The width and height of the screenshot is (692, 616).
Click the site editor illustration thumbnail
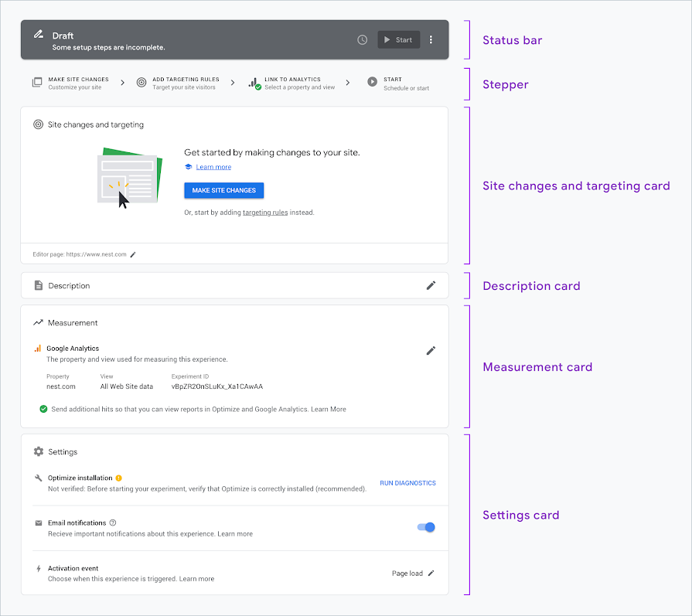[130, 178]
